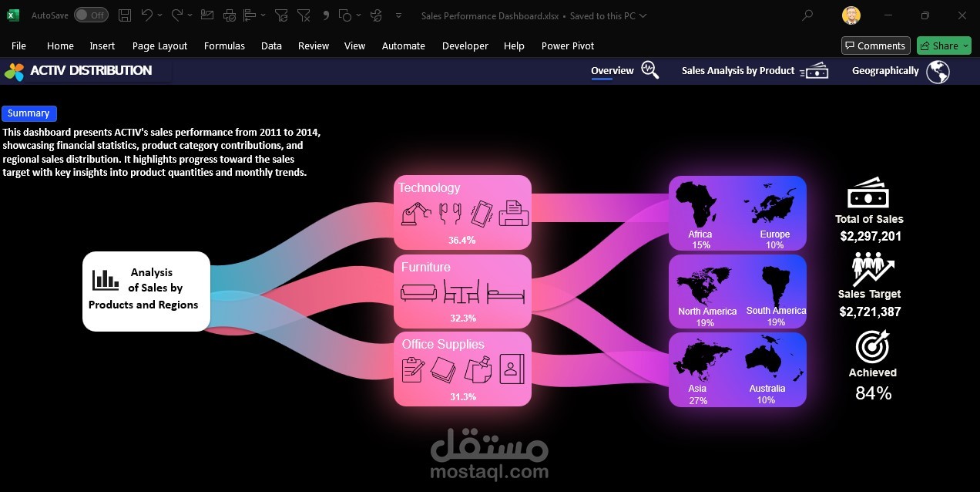
Task: Expand the Redo history dropdown arrow
Action: click(x=190, y=15)
